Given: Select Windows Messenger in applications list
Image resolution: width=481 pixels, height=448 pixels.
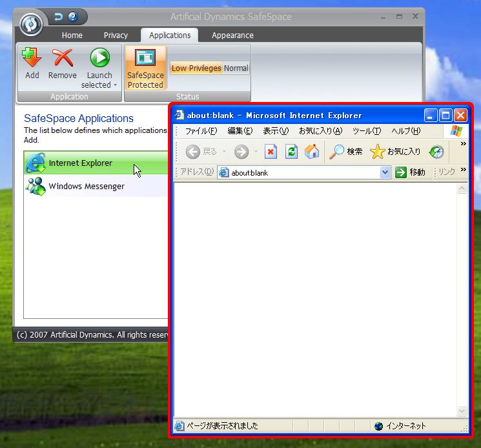Looking at the screenshot, I should (96, 186).
